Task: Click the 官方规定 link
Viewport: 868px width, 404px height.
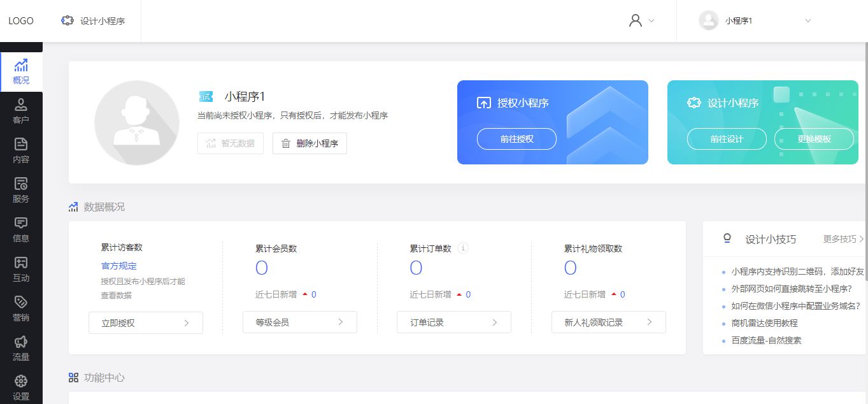Action: 118,266
